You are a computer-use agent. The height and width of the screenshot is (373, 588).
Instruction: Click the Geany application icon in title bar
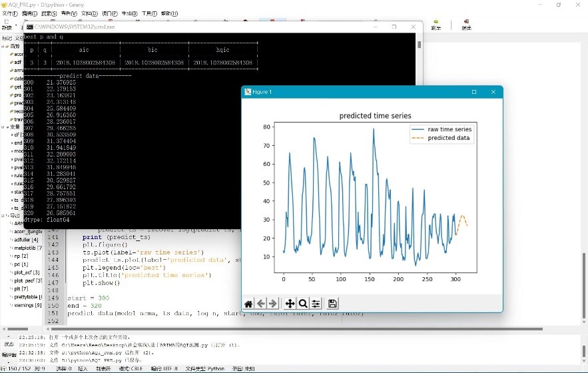(4, 5)
